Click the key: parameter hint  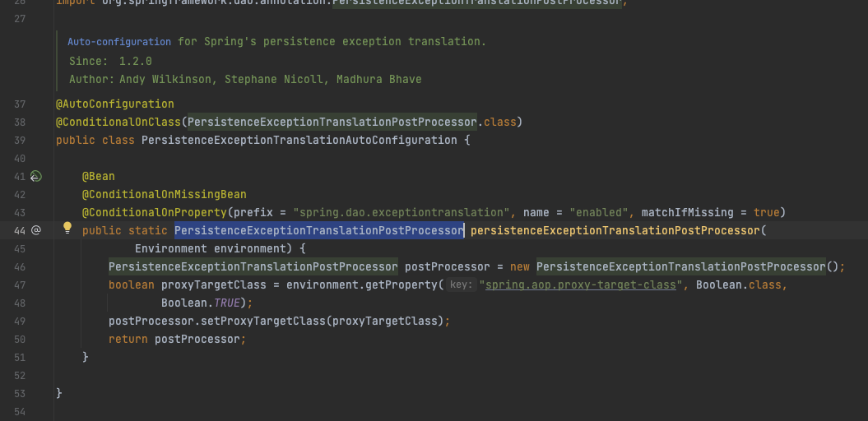tap(461, 285)
